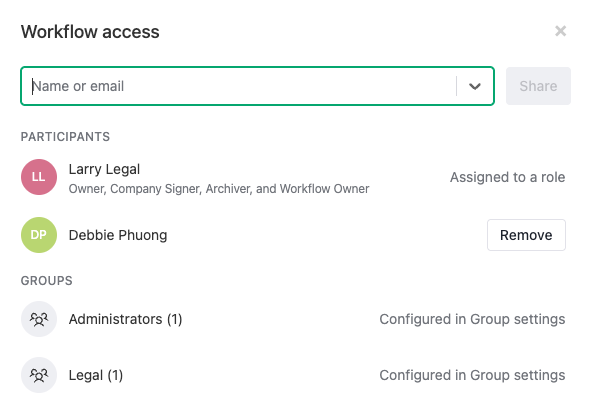Click Debbie Phuong's DP avatar
593x416 pixels.
click(x=39, y=235)
